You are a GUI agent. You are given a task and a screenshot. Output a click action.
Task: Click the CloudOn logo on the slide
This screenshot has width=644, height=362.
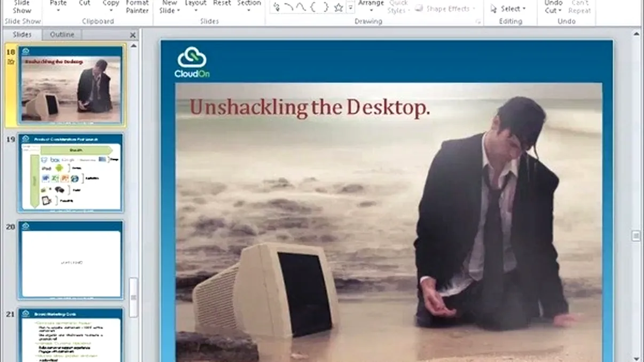192,62
